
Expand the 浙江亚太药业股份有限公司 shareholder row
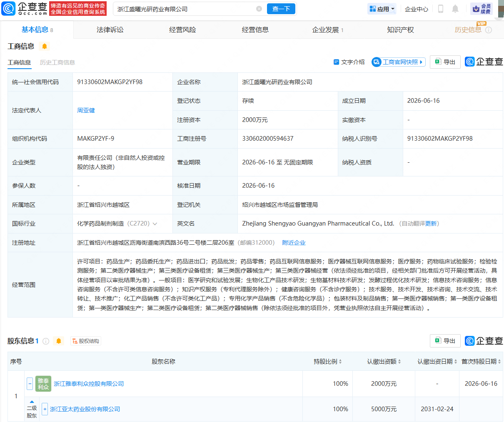tap(45, 409)
